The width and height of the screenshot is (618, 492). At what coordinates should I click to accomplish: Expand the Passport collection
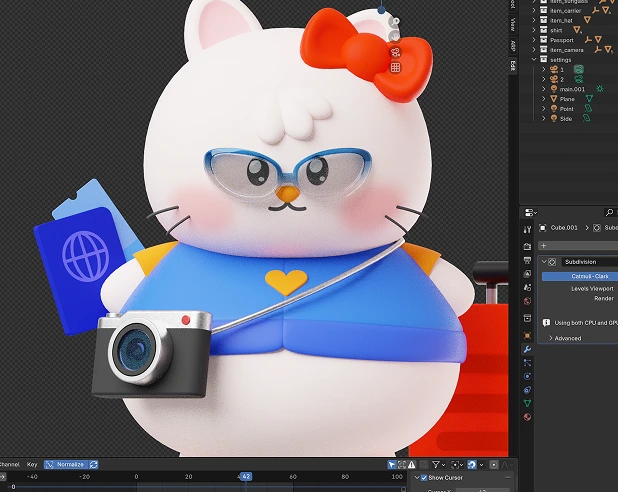534,40
